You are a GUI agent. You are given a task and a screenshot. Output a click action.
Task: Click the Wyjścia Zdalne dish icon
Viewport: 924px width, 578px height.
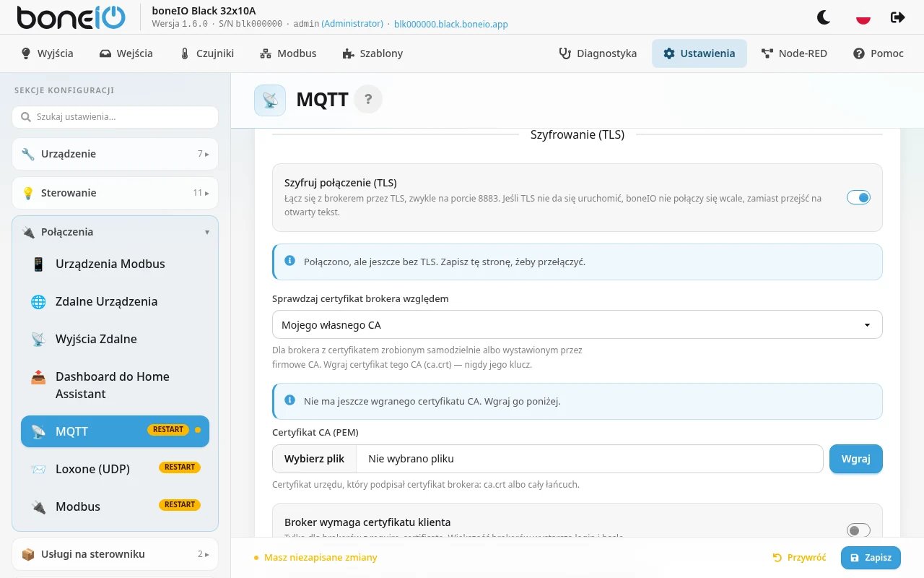point(38,339)
